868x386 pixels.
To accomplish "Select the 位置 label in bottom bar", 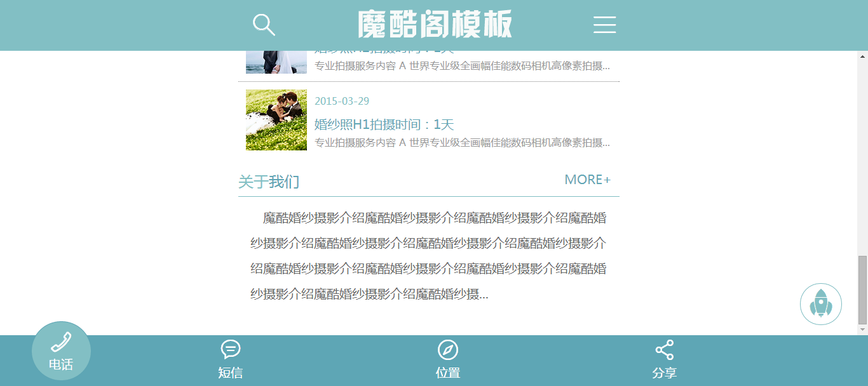I will click(x=448, y=373).
